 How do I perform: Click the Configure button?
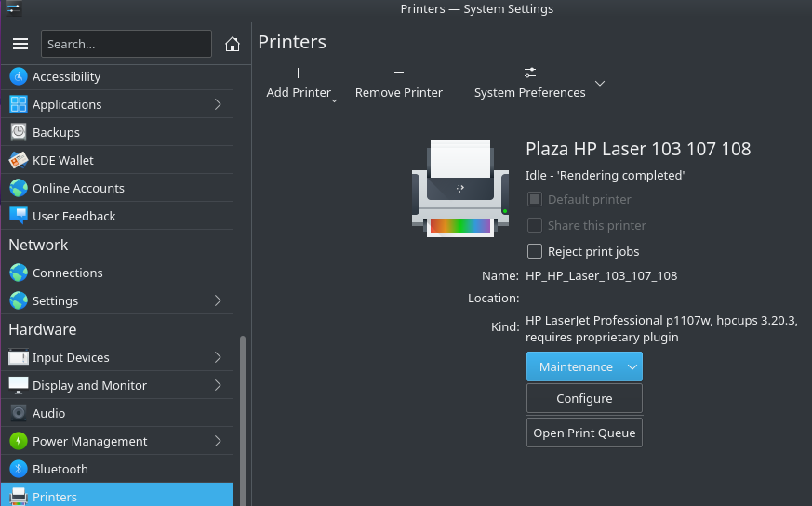click(x=584, y=398)
